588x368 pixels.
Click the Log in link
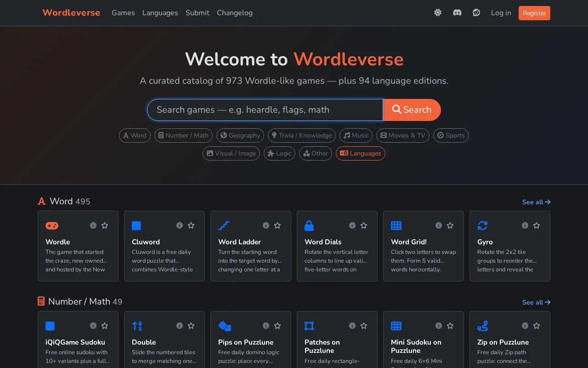[x=501, y=13]
